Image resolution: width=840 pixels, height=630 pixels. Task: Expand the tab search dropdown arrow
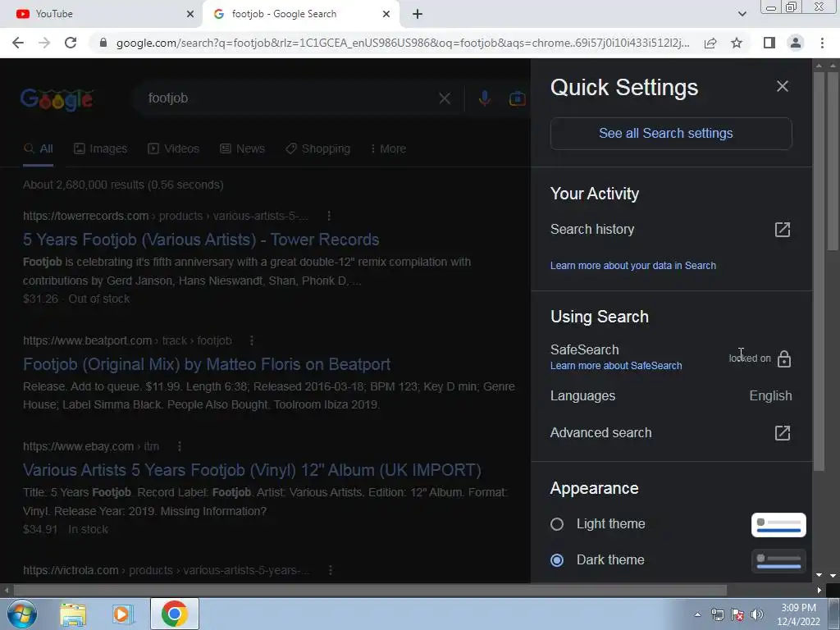[x=742, y=14]
